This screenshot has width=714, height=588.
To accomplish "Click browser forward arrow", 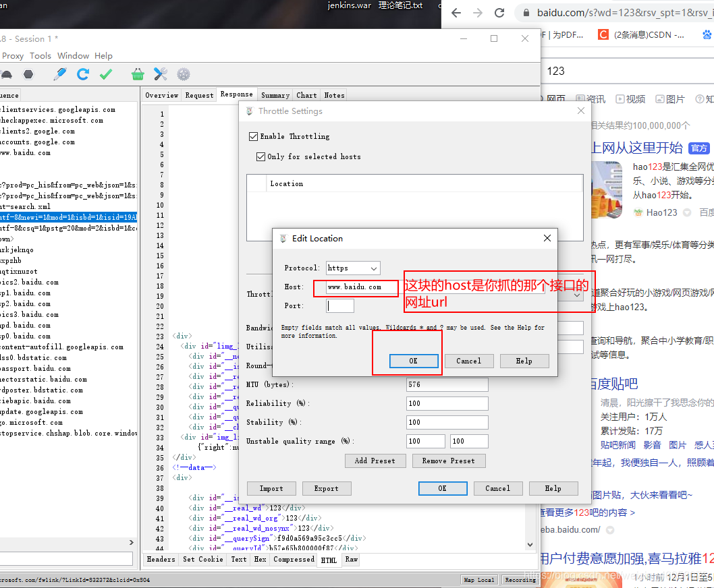I will click(478, 13).
